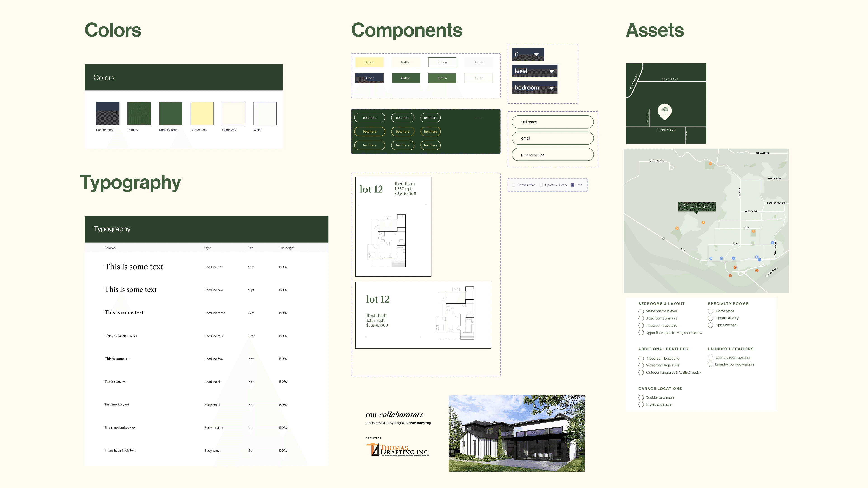This screenshot has width=868, height=488.
Task: Click floor plan in the vertical lot 12 card
Action: coord(387,241)
